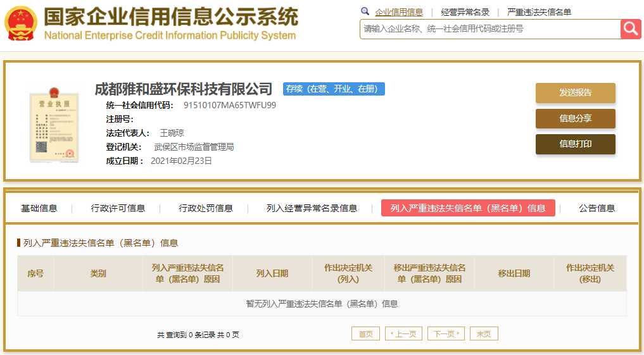Click registration authority 武侯区市场监督管理局
This screenshot has width=644, height=355.
point(194,147)
